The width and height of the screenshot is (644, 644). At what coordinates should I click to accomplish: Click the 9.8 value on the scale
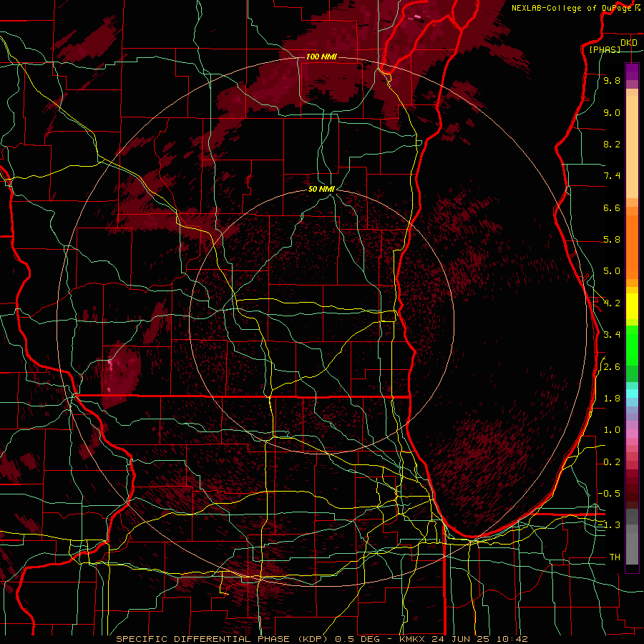tap(612, 80)
